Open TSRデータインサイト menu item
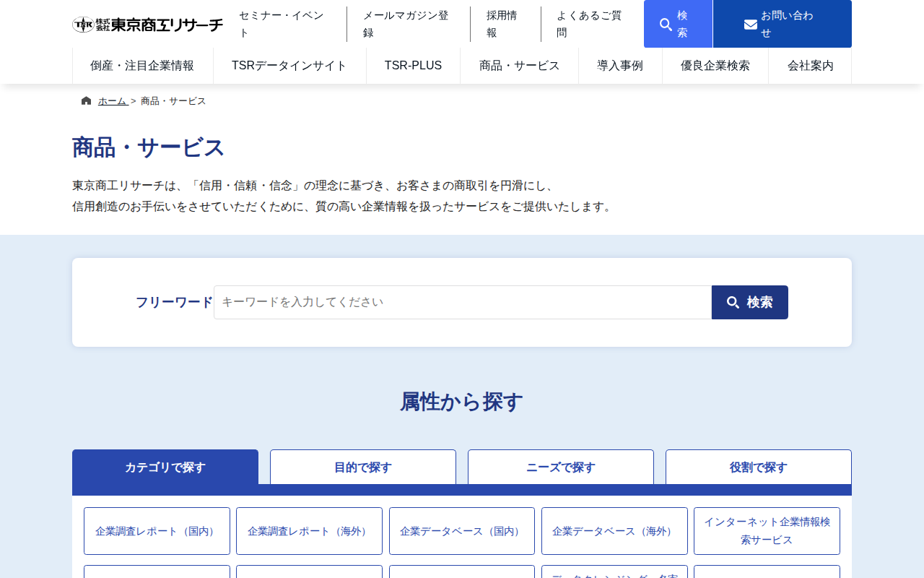The height and width of the screenshot is (578, 924). pyautogui.click(x=289, y=65)
